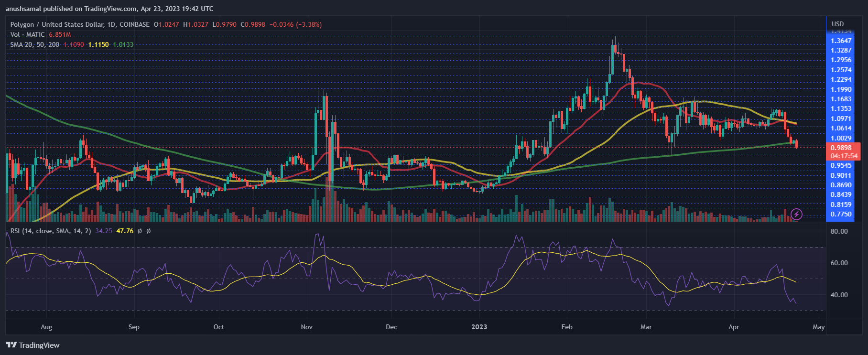Click the red SMA 20 value 1.1090

coord(74,44)
